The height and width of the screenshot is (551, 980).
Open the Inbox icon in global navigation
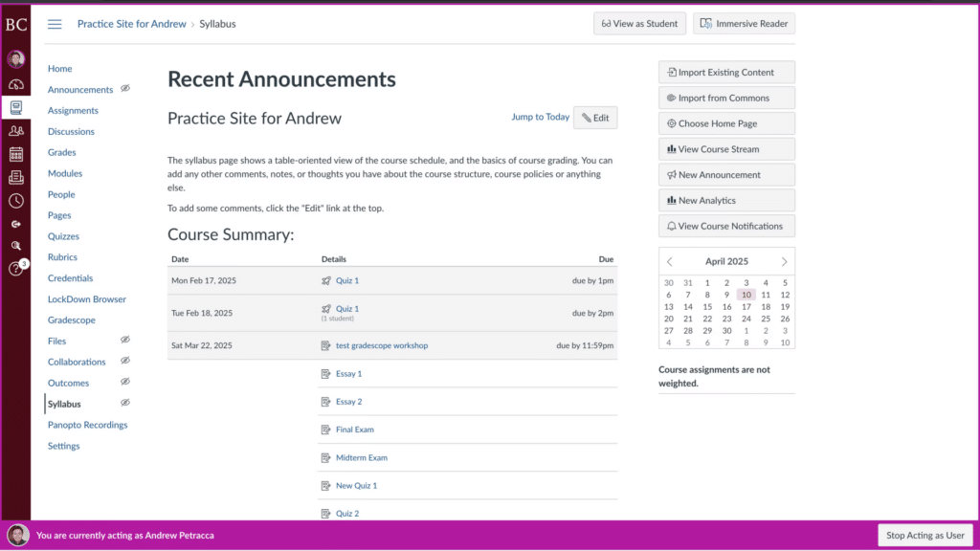tap(16, 177)
